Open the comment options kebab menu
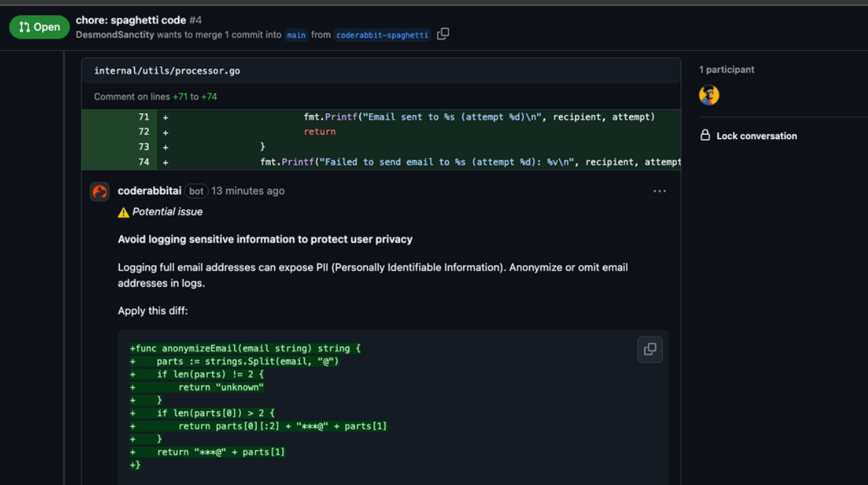Viewport: 868px width, 485px height. 659,191
